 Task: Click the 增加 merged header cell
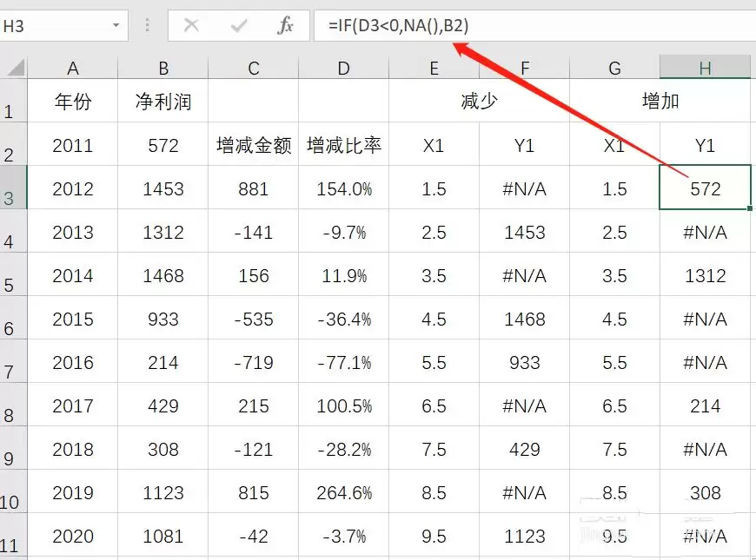pos(660,100)
